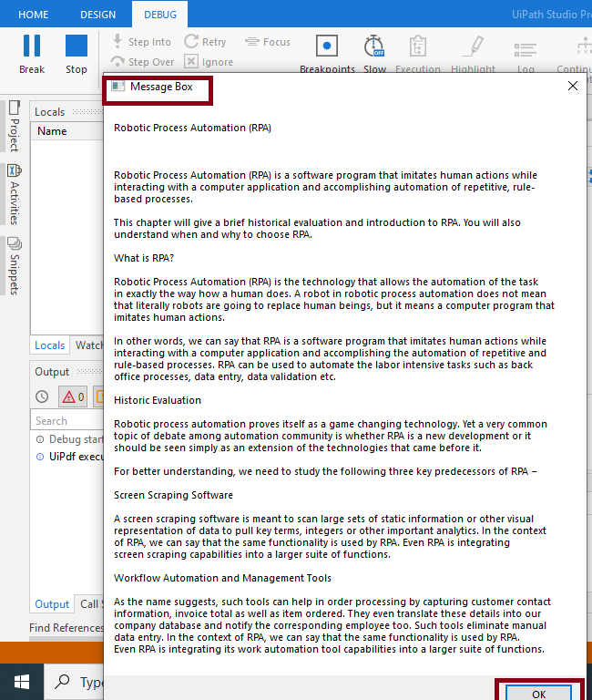
Task: Click the Focus button
Action: (268, 42)
